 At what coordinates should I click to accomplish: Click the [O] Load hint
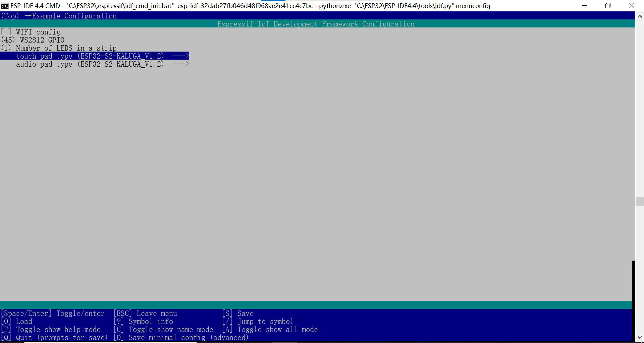click(x=17, y=321)
